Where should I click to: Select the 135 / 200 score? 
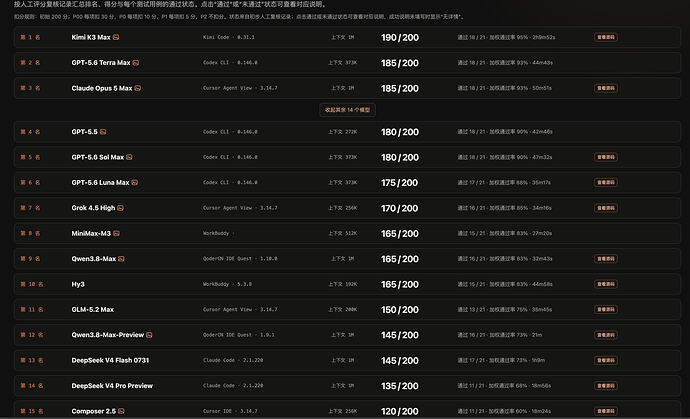point(400,386)
